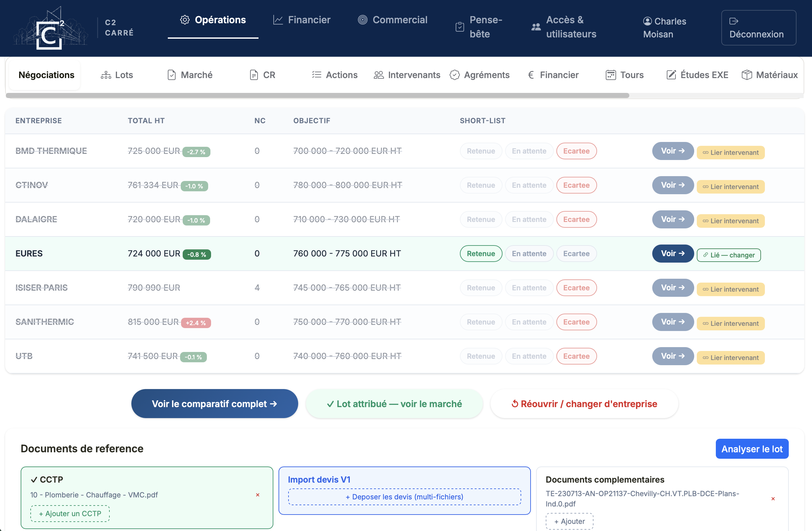Click Voir le comparatif complet
This screenshot has height=531, width=812.
tap(215, 404)
